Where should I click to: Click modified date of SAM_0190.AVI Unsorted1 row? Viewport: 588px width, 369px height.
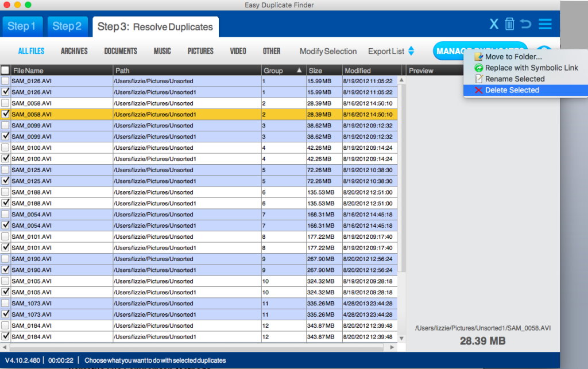coord(368,270)
